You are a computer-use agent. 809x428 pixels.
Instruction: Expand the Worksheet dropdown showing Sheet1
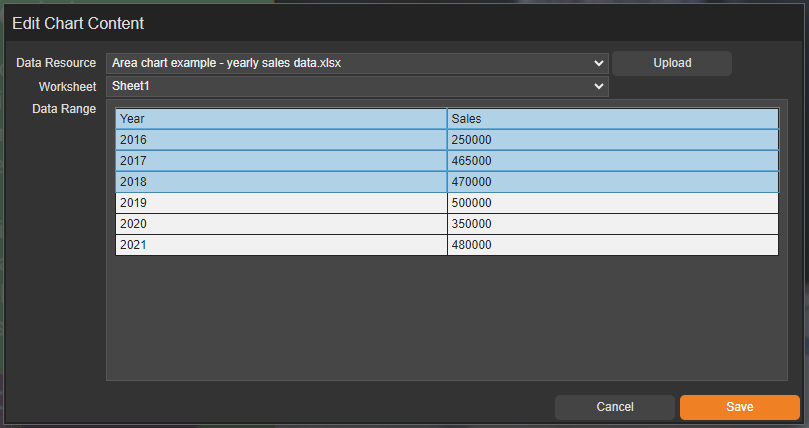(x=357, y=87)
